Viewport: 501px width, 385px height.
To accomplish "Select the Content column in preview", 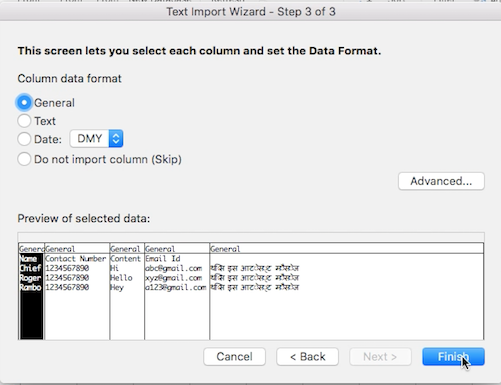I will [x=127, y=292].
